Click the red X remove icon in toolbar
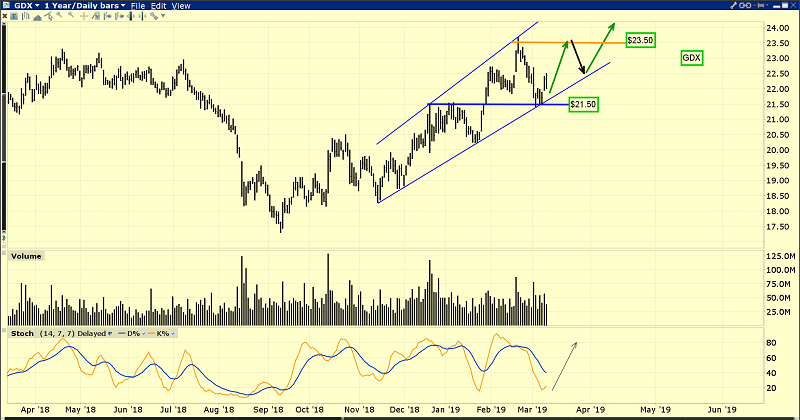This screenshot has width=800, height=420. 5,16
